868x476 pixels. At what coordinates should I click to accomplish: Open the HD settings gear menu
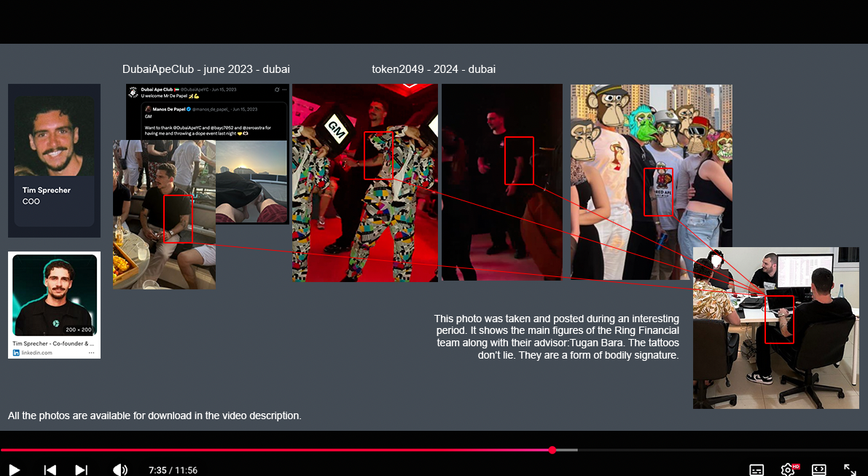(789, 470)
